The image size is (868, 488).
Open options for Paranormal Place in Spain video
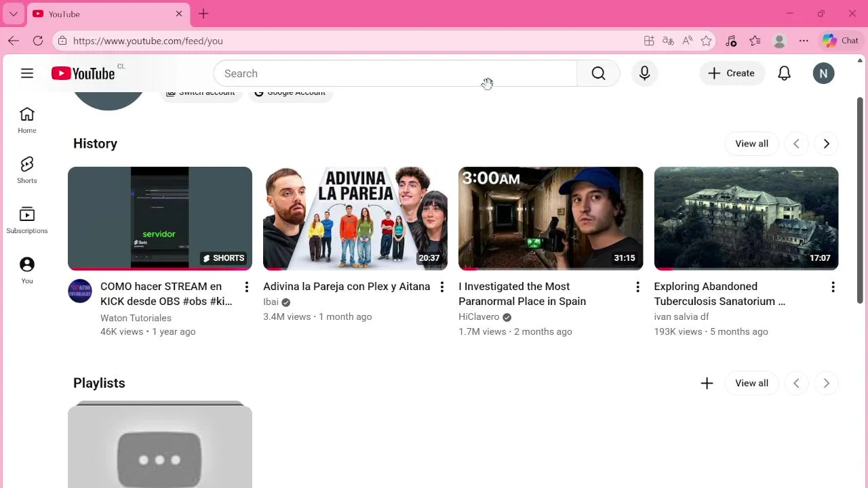coord(637,287)
